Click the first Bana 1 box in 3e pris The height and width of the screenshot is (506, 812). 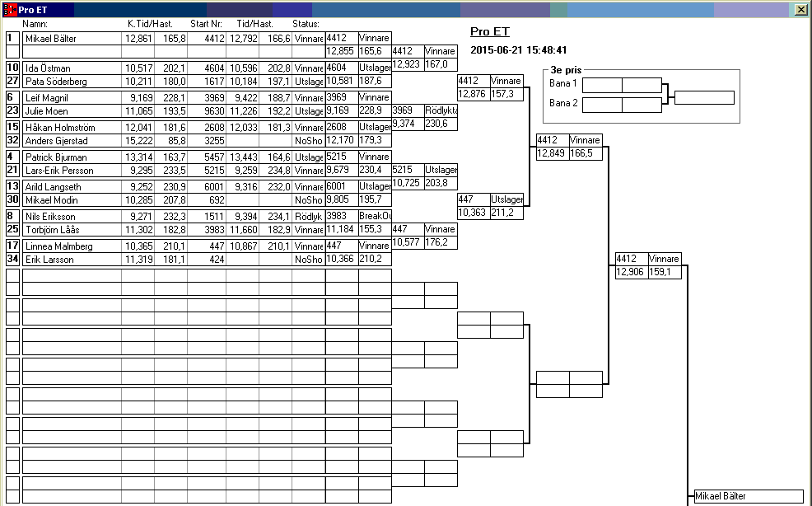(x=602, y=86)
